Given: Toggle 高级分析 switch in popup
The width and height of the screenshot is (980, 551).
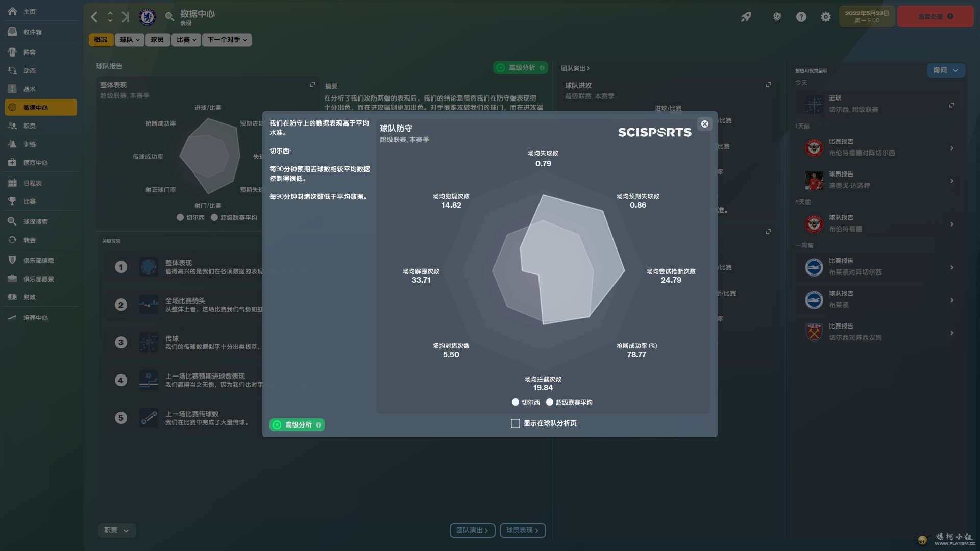Looking at the screenshot, I should [x=297, y=425].
